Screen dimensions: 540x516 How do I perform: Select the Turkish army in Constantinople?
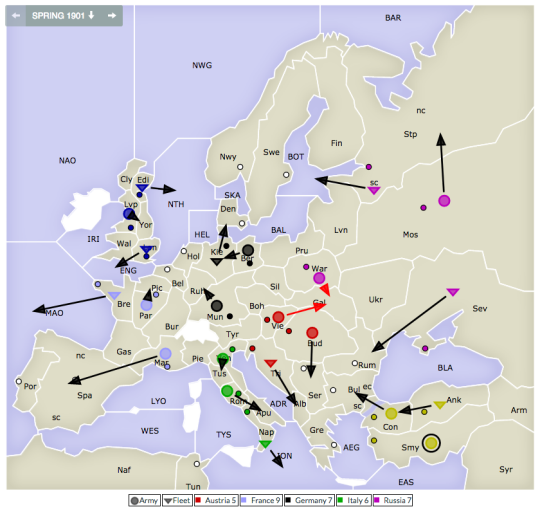pos(391,413)
